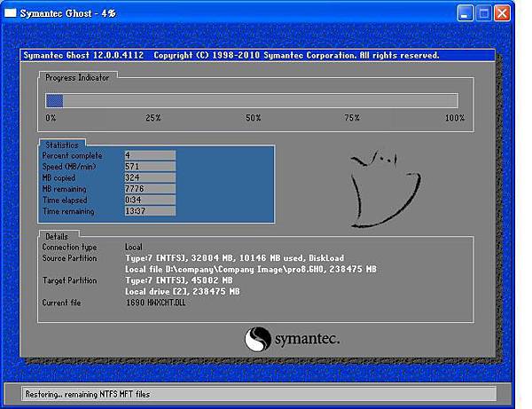
Task: Minimize the Symantec Ghost window
Action: coord(466,13)
